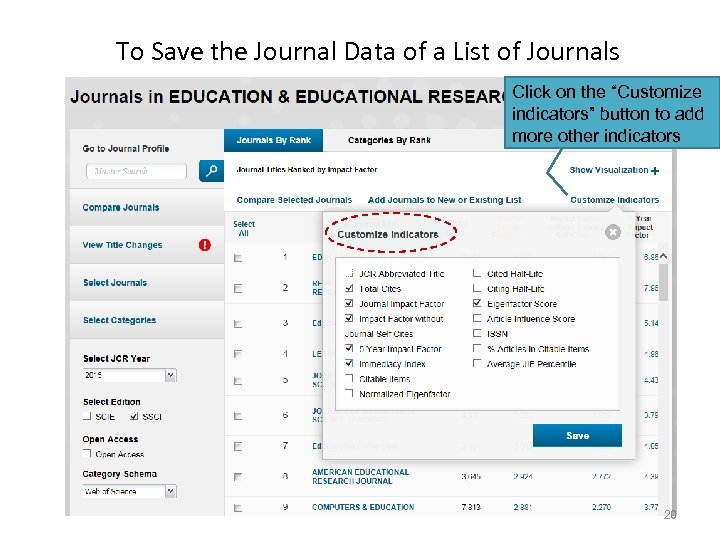Uncheck the Total Cites indicator
This screenshot has height=540, width=720.
point(349,288)
